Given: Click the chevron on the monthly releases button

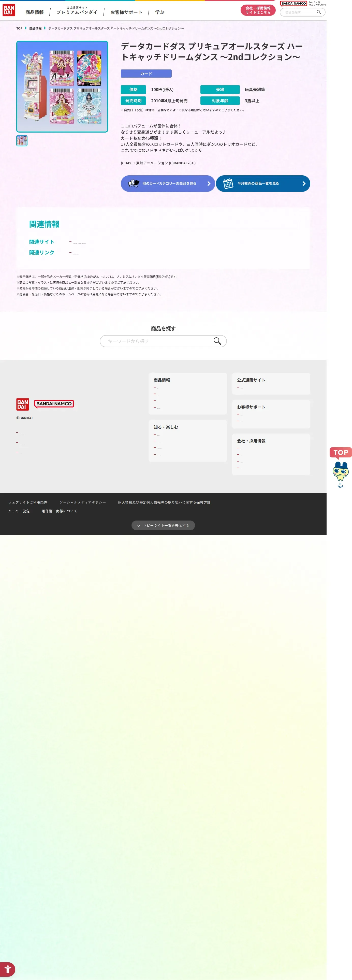Looking at the screenshot, I should 304,183.
